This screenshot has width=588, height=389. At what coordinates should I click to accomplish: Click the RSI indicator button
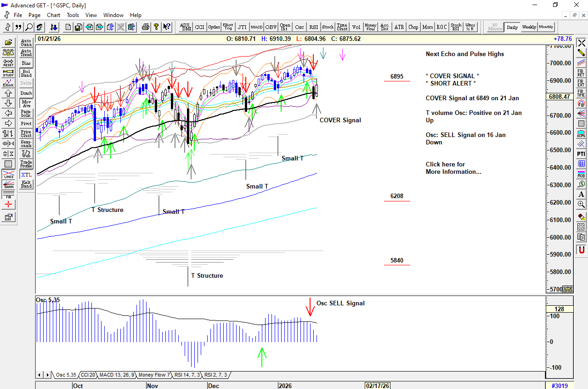point(313,27)
